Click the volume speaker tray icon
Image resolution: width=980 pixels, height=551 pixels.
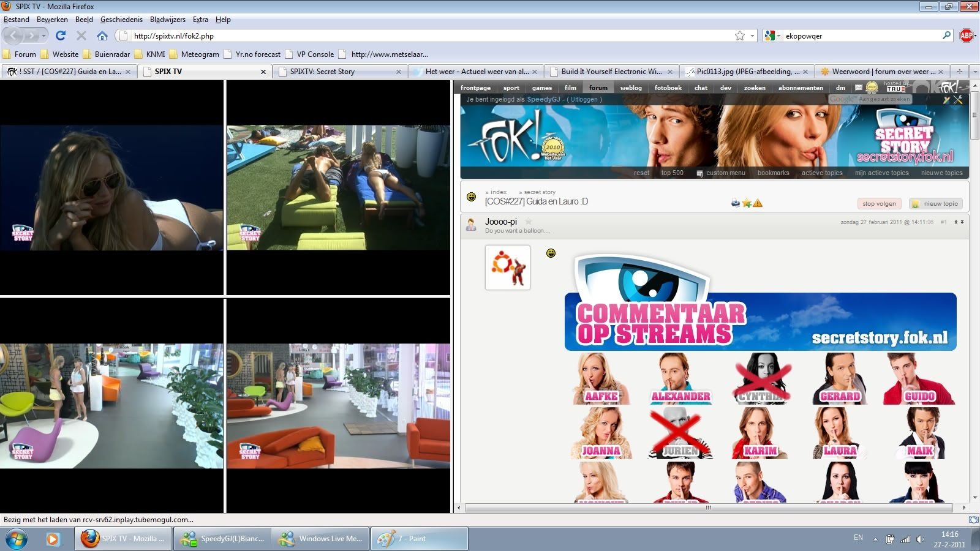pyautogui.click(x=920, y=539)
